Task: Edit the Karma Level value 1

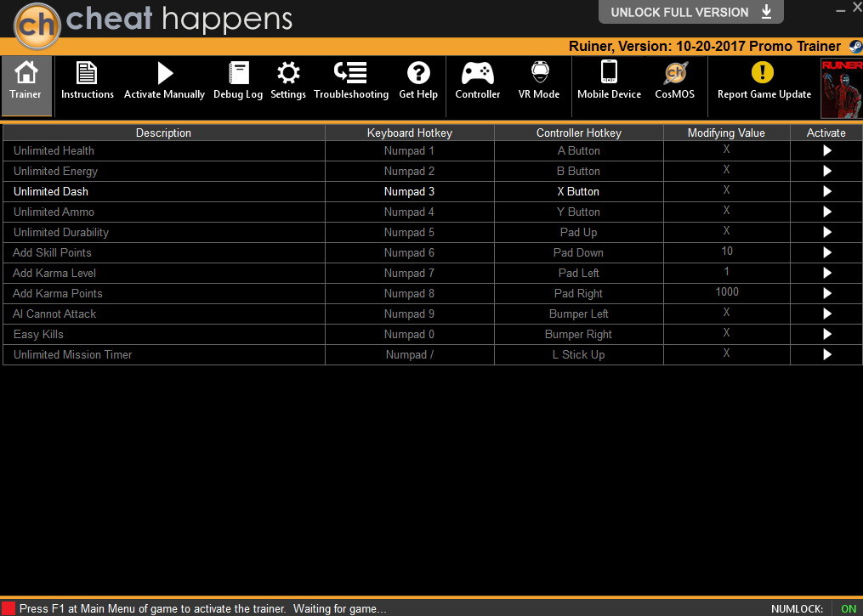Action: [726, 272]
